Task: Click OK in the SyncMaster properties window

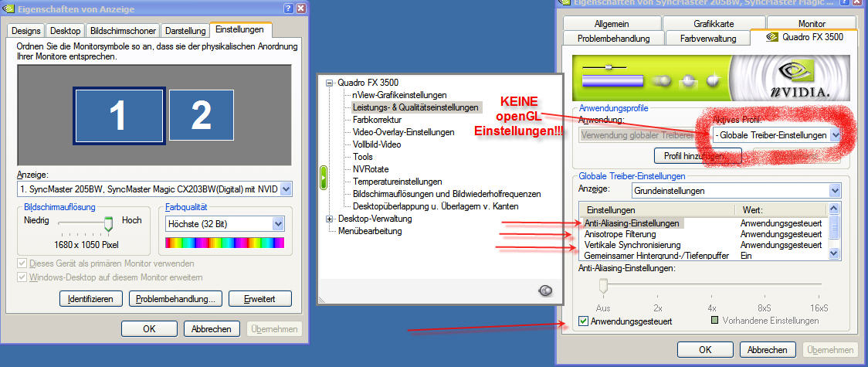Action: click(x=705, y=350)
